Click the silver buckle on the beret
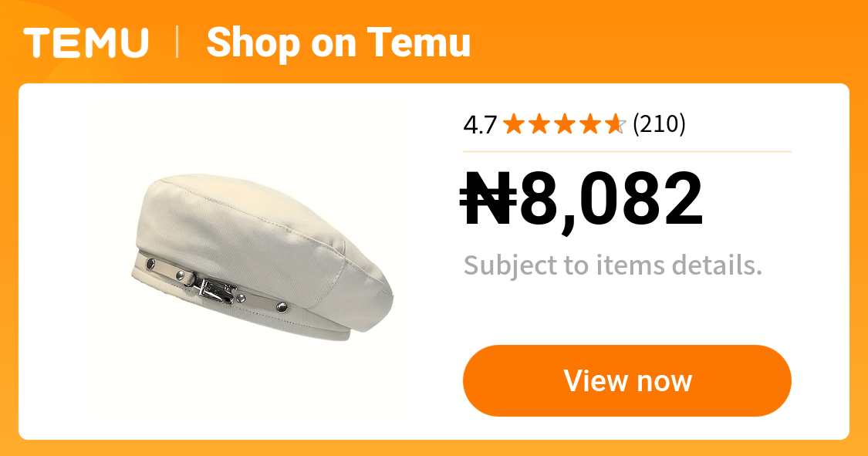Image resolution: width=868 pixels, height=456 pixels. 216,291
